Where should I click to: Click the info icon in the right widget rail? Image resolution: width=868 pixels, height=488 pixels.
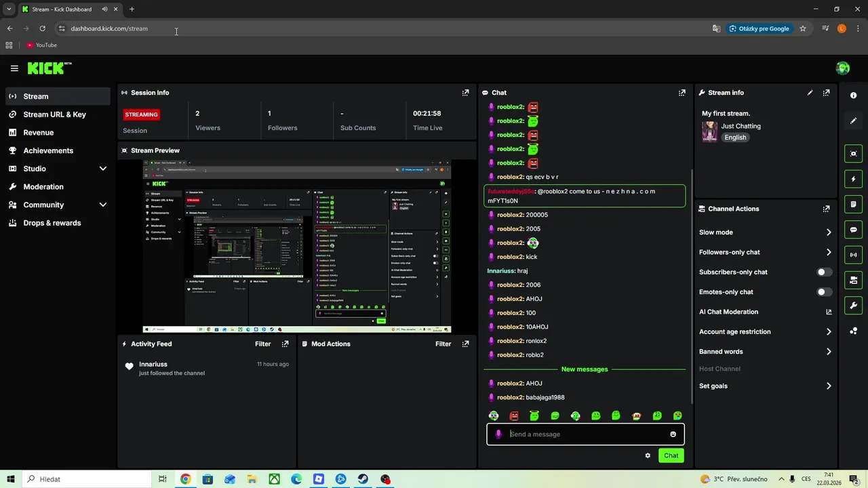(854, 96)
